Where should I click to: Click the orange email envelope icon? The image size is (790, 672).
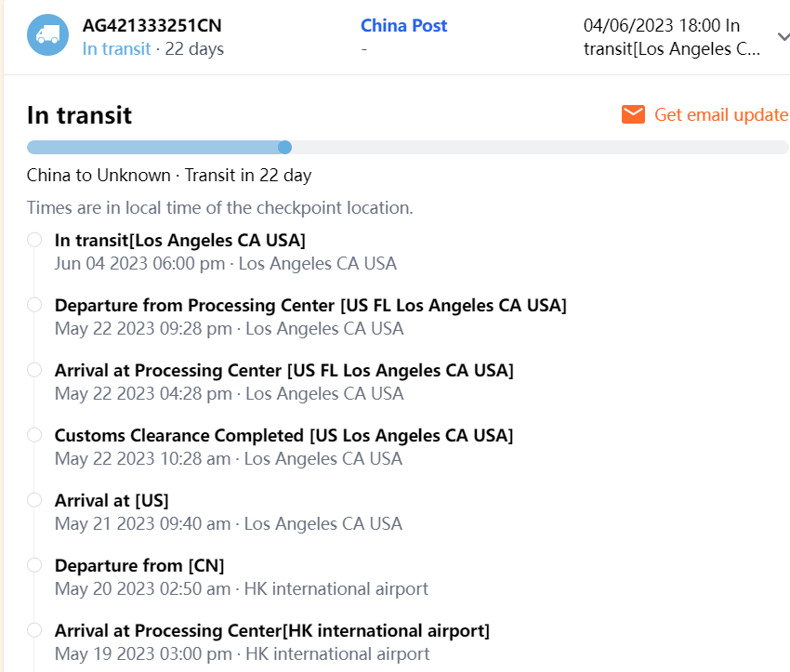(633, 114)
